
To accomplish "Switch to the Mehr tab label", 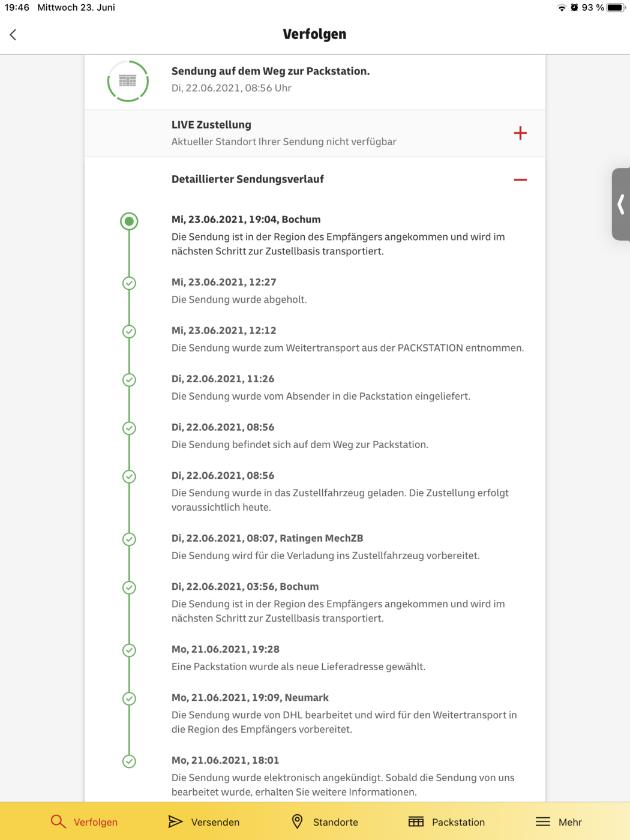I will (x=570, y=822).
